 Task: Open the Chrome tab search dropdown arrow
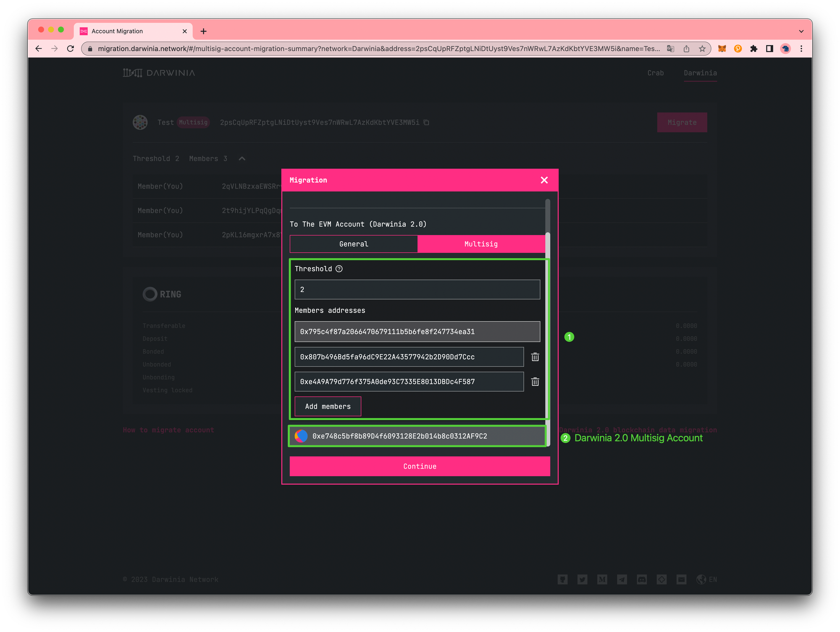(801, 31)
